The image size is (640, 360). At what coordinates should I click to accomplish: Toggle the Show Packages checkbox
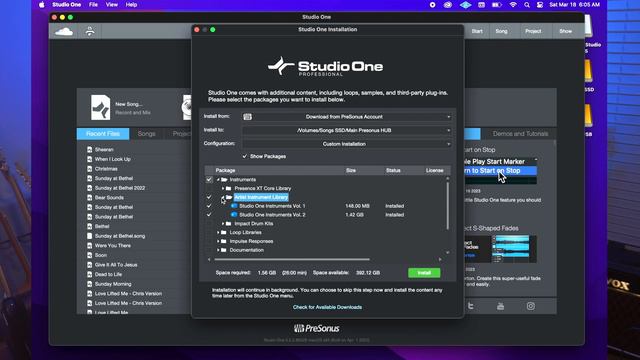click(x=245, y=156)
